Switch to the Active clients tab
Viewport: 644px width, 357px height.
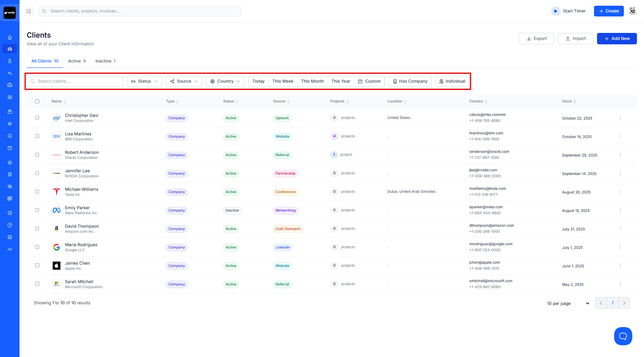(77, 61)
